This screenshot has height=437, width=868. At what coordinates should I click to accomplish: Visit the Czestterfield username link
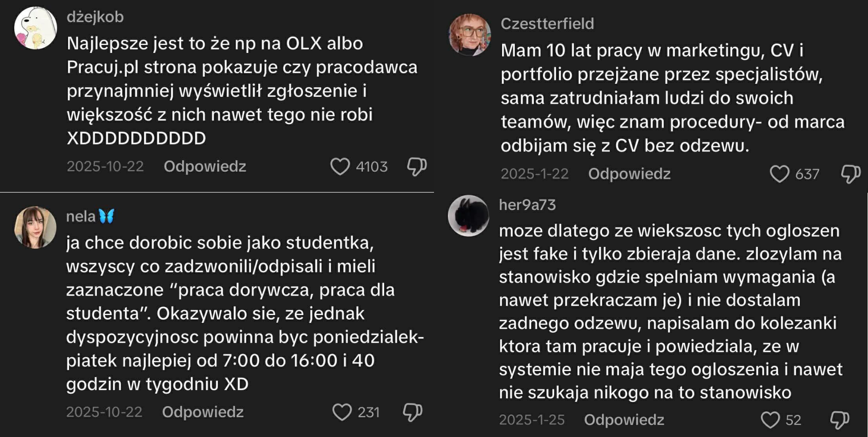tap(547, 24)
